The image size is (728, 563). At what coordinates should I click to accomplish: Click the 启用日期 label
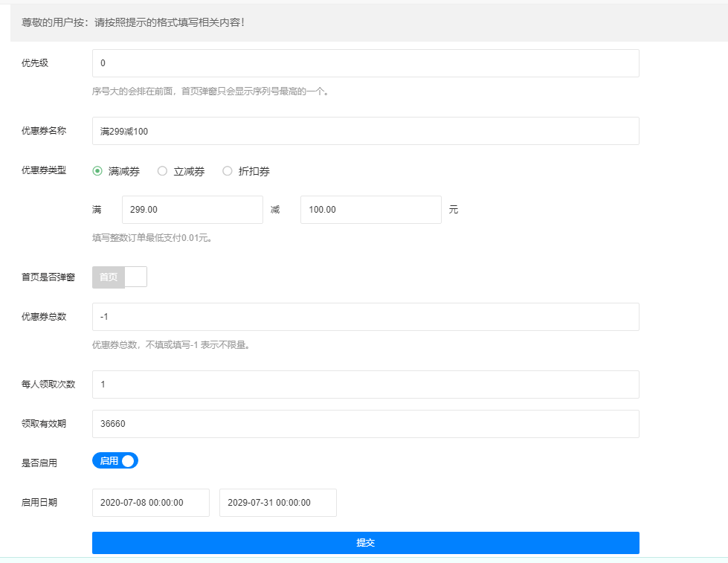[39, 502]
